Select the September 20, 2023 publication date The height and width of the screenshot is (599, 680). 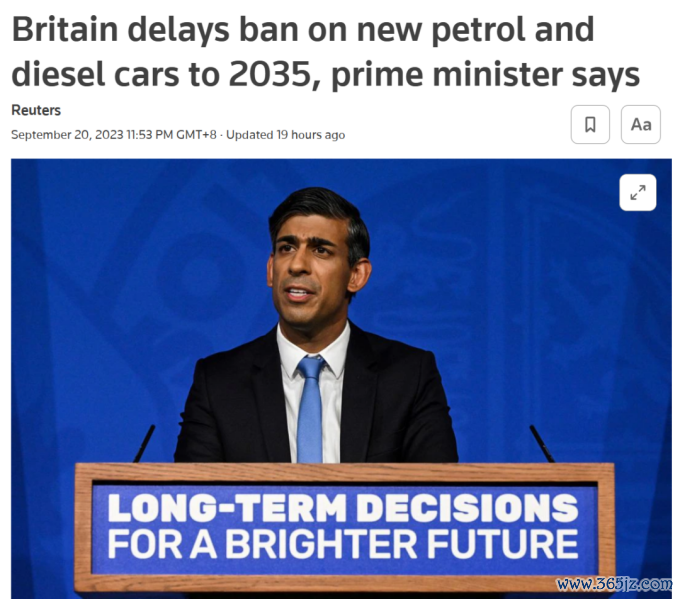coord(67,135)
